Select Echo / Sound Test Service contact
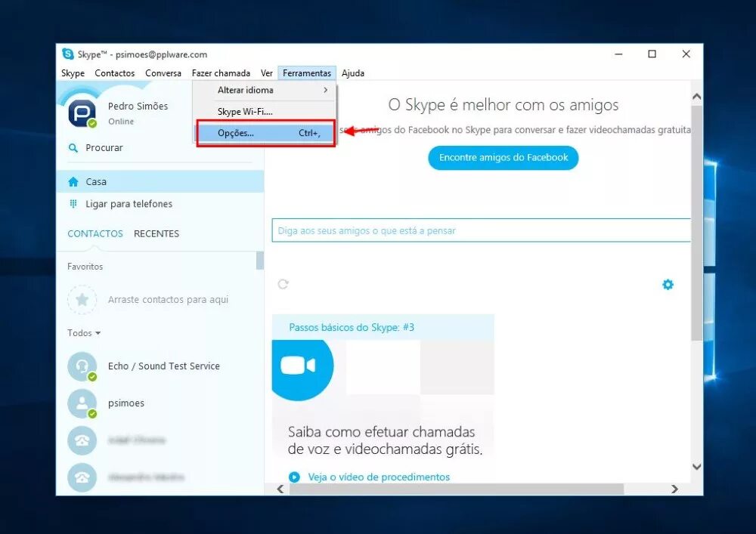The height and width of the screenshot is (534, 756). pyautogui.click(x=163, y=366)
